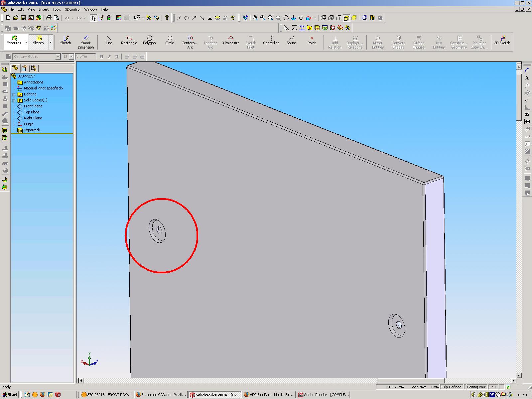
Task: Pick the Spline sketch tool
Action: click(291, 41)
